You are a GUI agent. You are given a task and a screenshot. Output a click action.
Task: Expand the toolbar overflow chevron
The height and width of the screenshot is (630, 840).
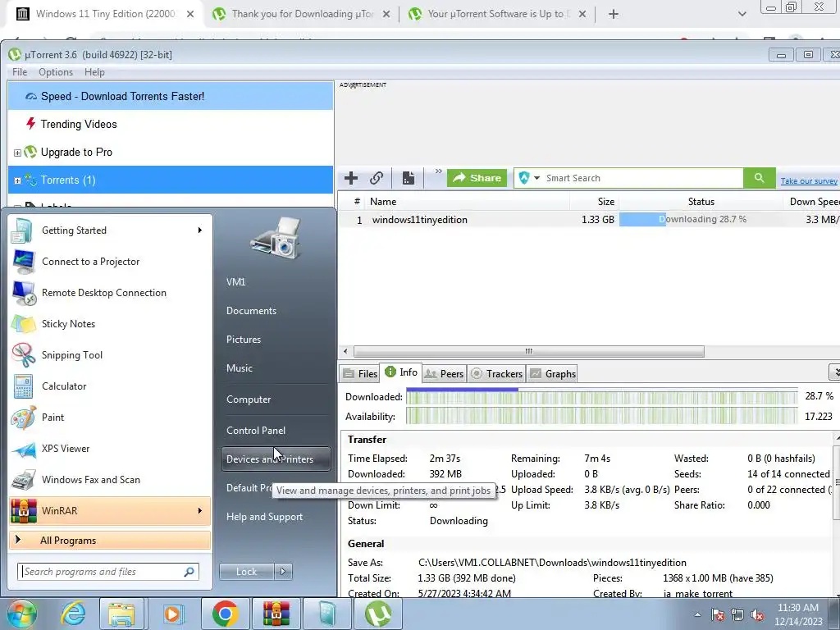click(x=438, y=171)
